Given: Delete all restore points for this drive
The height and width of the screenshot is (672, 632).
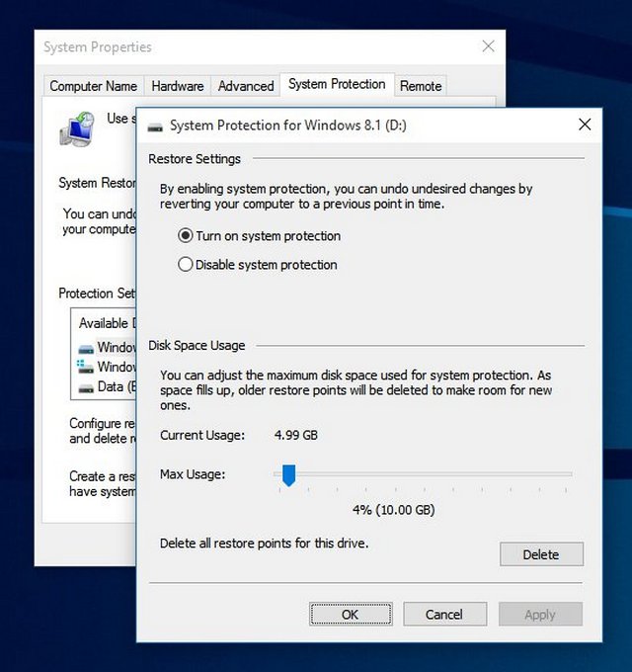Looking at the screenshot, I should [541, 554].
